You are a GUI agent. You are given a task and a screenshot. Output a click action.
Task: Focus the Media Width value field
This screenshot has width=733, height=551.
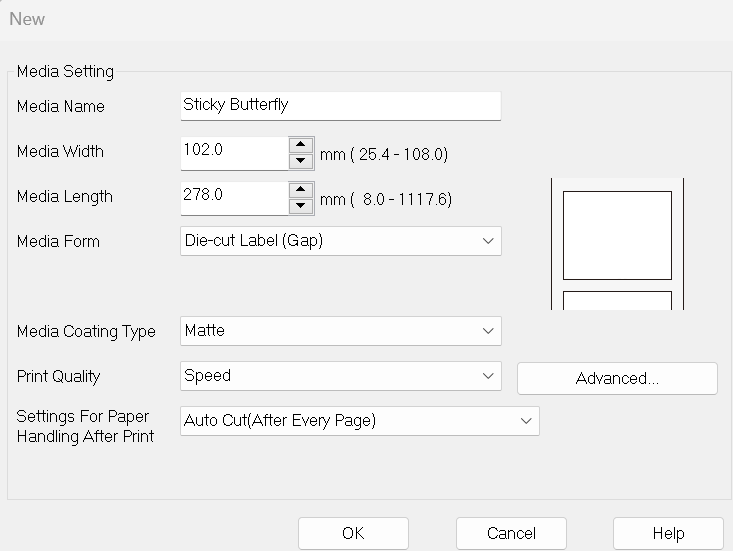(x=234, y=152)
